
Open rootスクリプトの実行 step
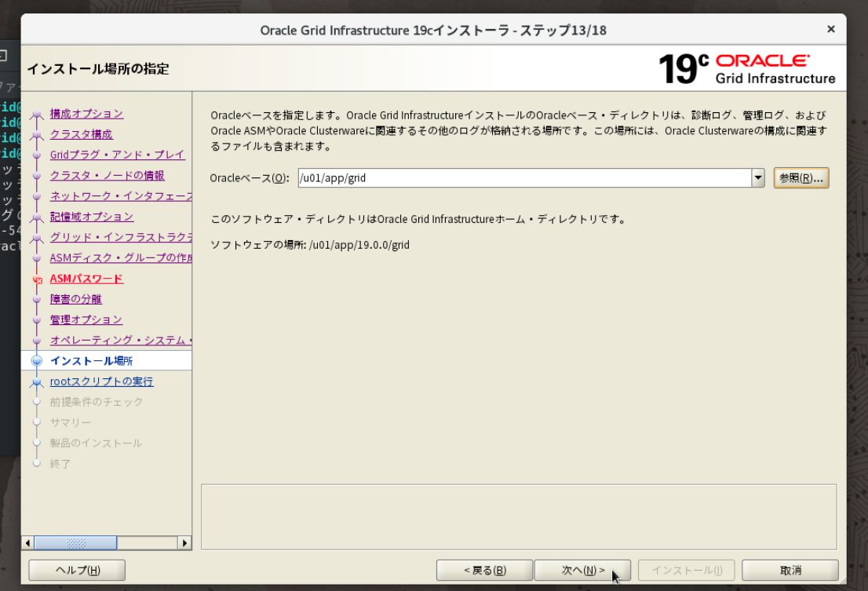pyautogui.click(x=101, y=381)
